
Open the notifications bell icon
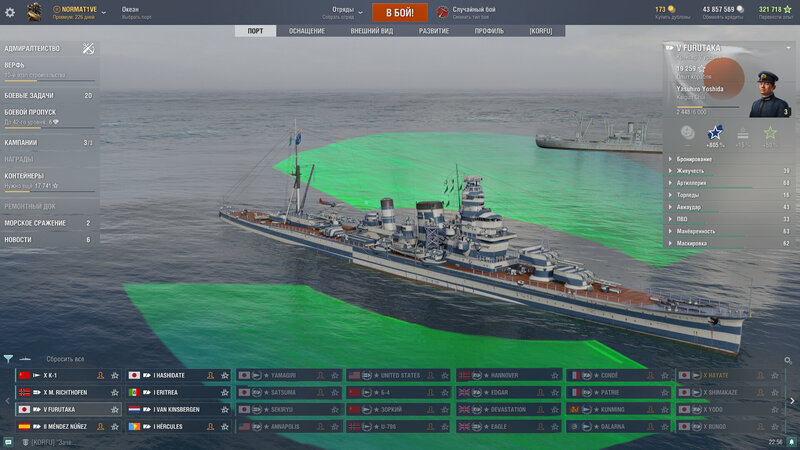click(791, 442)
